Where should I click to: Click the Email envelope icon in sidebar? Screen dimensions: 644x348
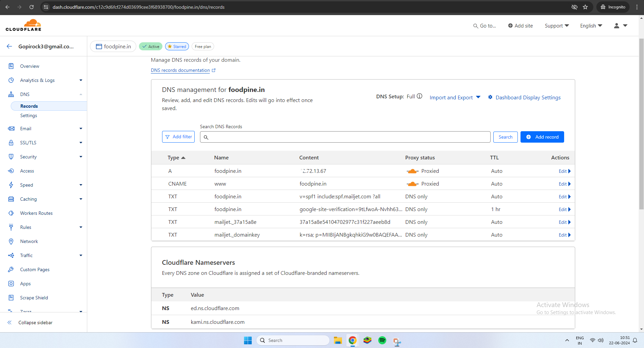11,129
